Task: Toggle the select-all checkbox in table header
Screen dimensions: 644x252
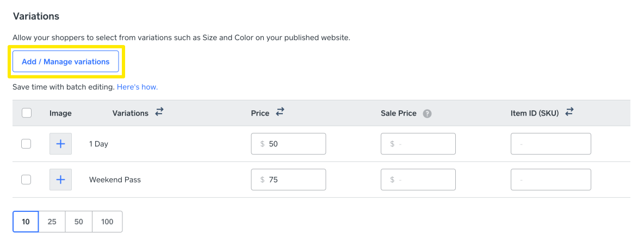Action: click(x=26, y=113)
